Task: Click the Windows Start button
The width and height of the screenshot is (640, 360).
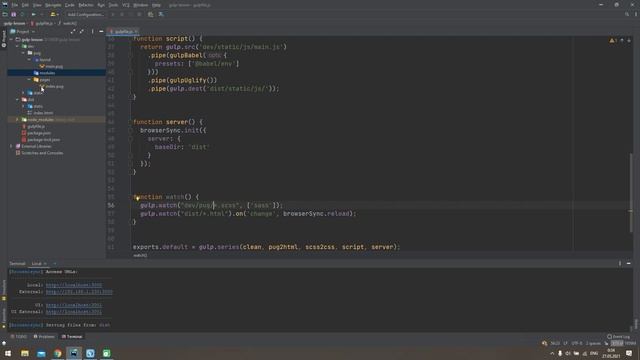Action: (x=8, y=353)
